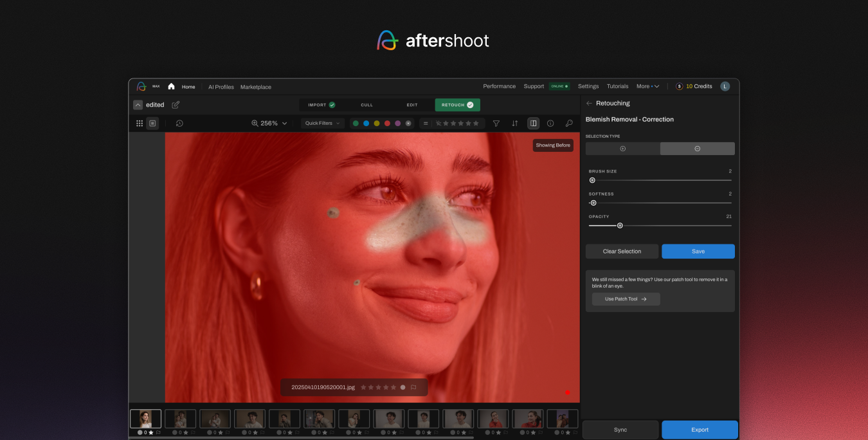Open the 256% zoom level dropdown
Screen dimensions: 868x440
tap(269, 124)
